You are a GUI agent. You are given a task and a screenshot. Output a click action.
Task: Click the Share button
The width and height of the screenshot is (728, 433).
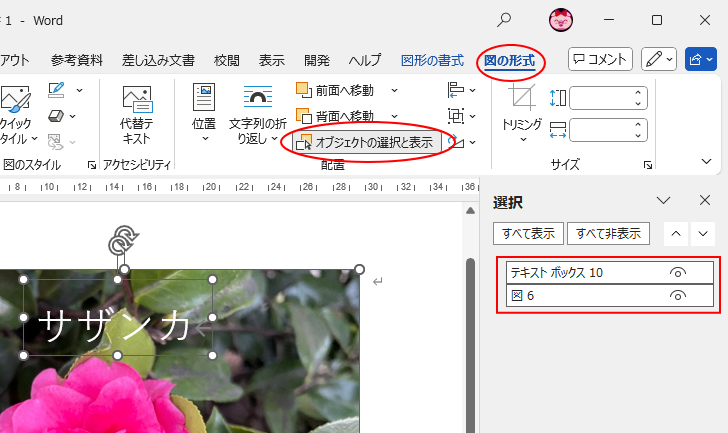[701, 59]
